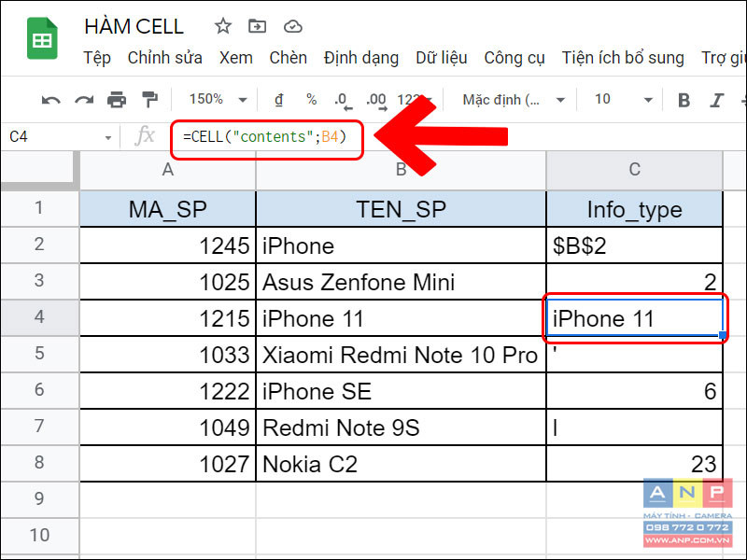Open the Định dạng menu
Screen dimensions: 747x560
point(361,58)
